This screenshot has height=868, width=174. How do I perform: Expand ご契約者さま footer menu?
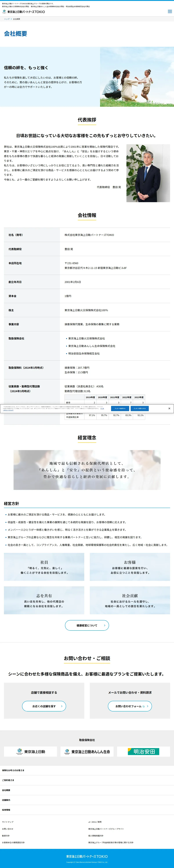click(x=87, y=780)
